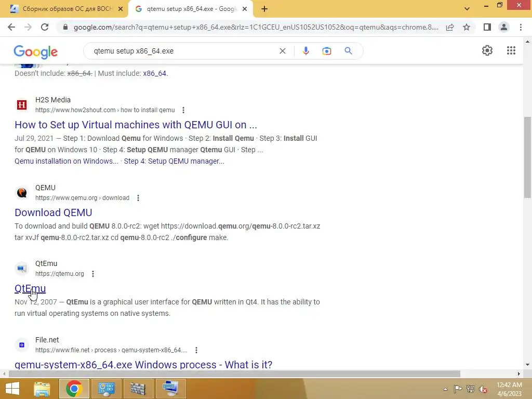Click the magnifier search button
This screenshot has height=399, width=532.
[x=348, y=51]
